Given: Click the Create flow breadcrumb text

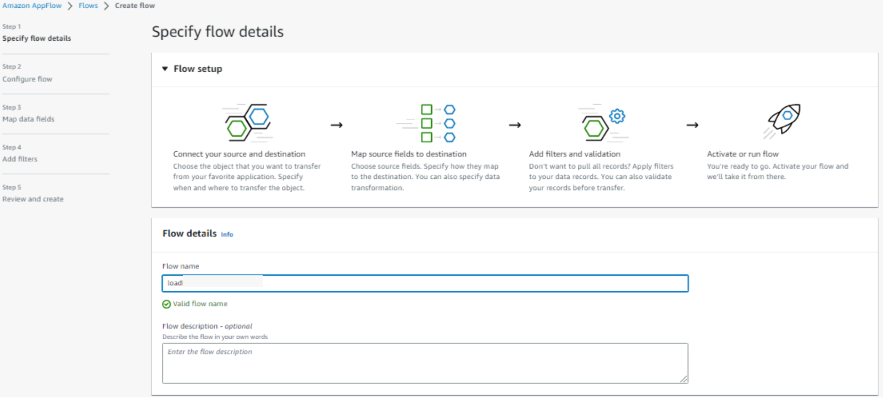Looking at the screenshot, I should [135, 6].
